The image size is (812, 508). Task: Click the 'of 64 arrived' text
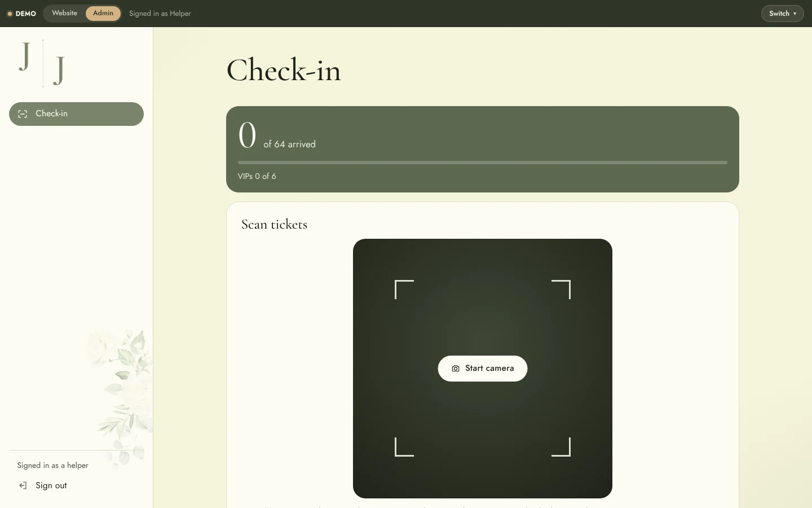[289, 144]
